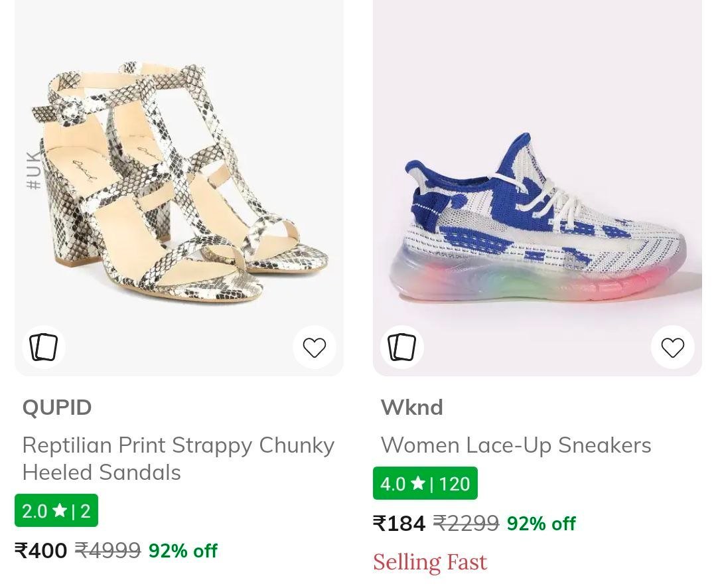
Task: Tap the heart icon on the sandals card
Action: pyautogui.click(x=315, y=346)
